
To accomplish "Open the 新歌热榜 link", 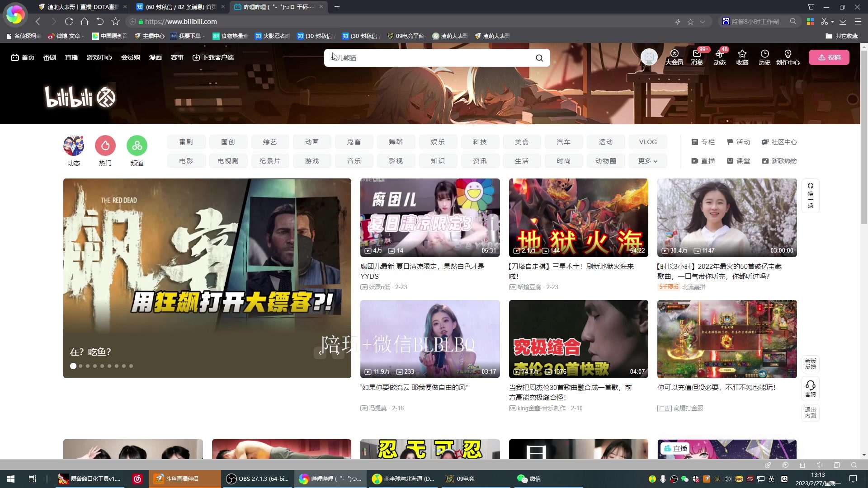I will tap(779, 161).
